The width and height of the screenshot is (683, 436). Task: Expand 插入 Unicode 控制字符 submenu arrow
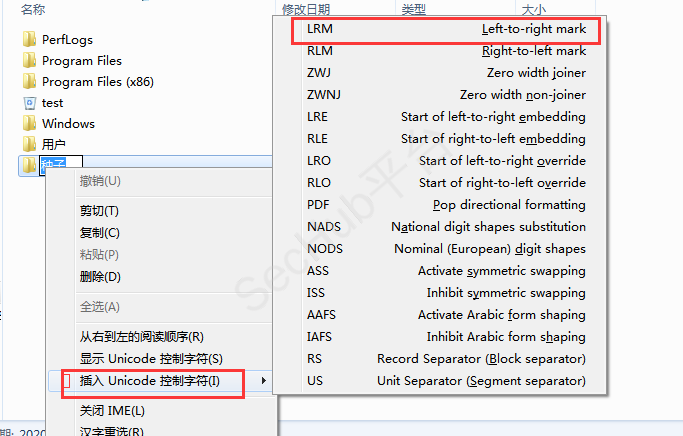(x=264, y=381)
